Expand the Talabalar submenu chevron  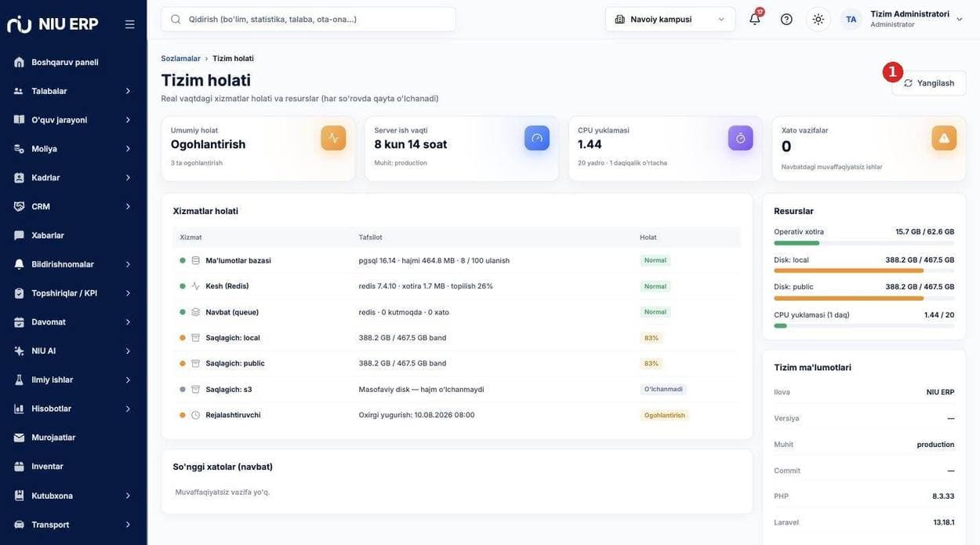(x=128, y=91)
